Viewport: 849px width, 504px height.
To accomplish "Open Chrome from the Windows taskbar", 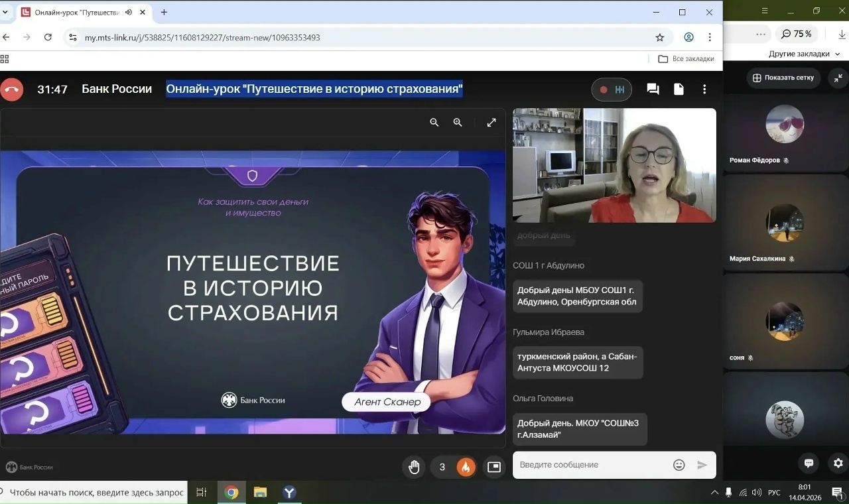I will (x=231, y=492).
